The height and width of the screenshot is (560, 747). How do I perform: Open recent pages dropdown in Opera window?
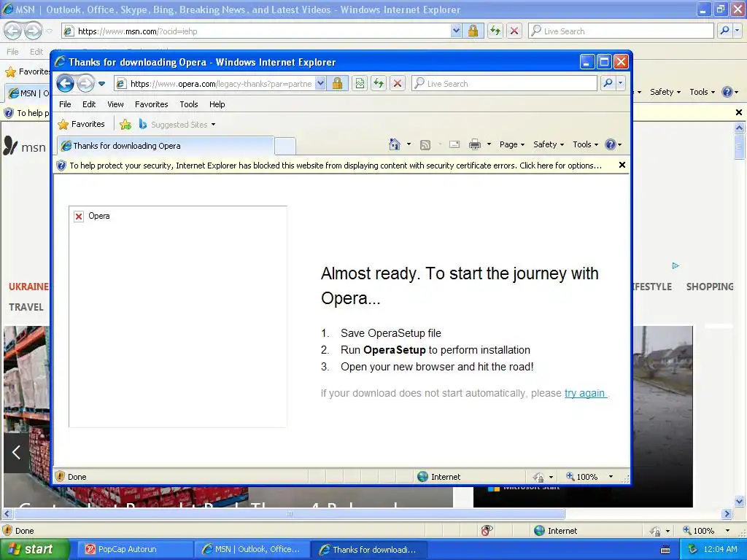coord(101,84)
